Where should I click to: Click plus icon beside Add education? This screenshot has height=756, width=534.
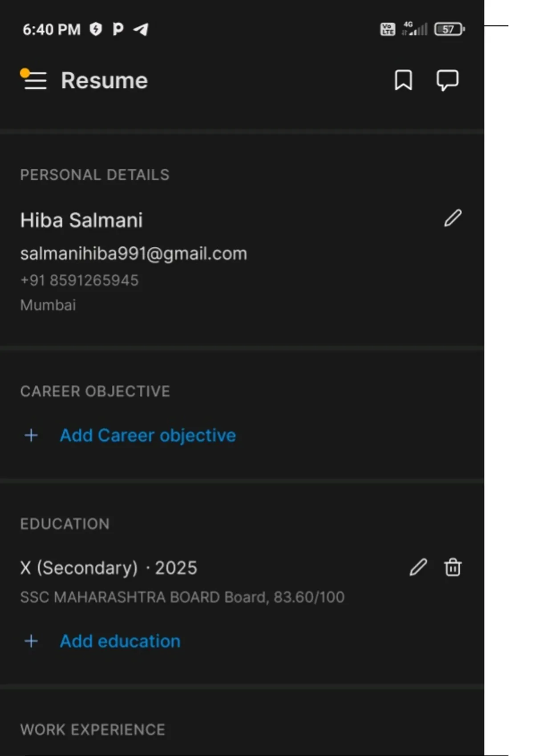(31, 641)
